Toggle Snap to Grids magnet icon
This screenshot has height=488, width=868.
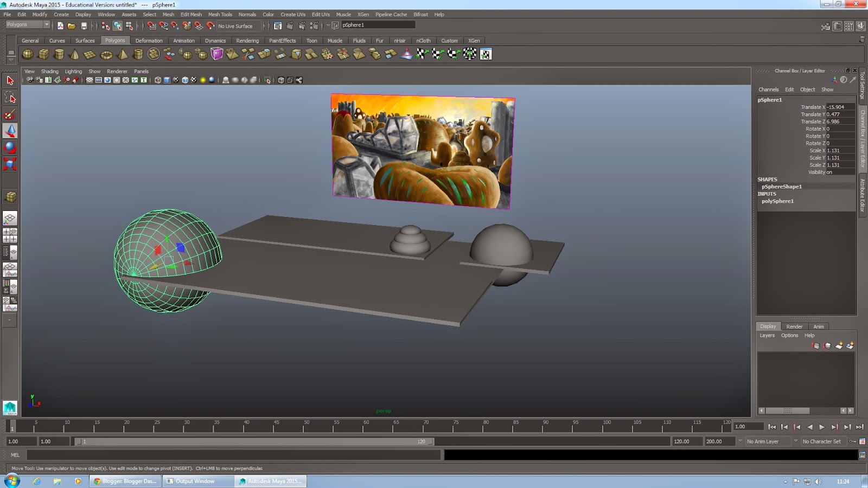152,25
